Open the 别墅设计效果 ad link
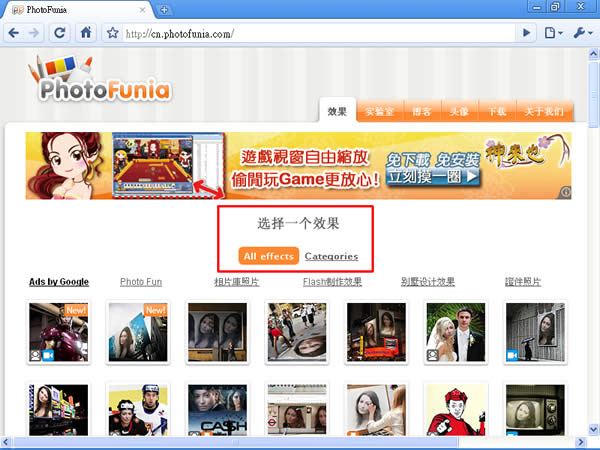600x450 pixels. tap(427, 282)
